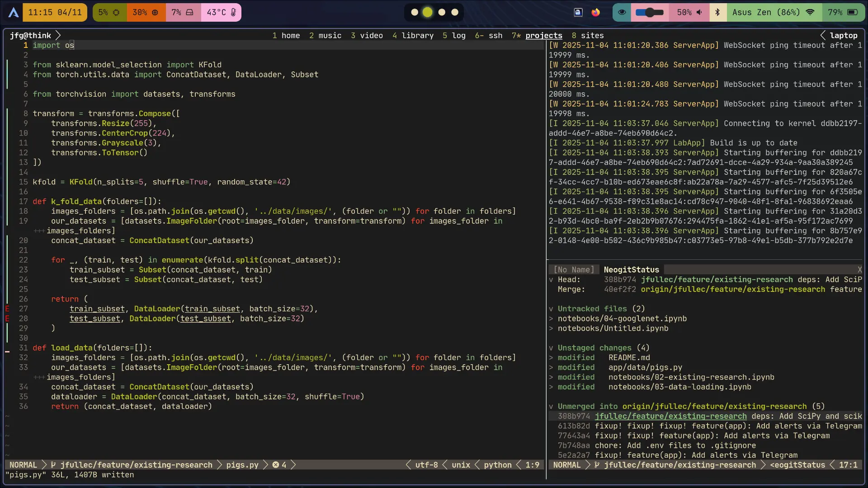The width and height of the screenshot is (868, 488).
Task: Adjust the brightness slider in top bar
Action: point(650,13)
